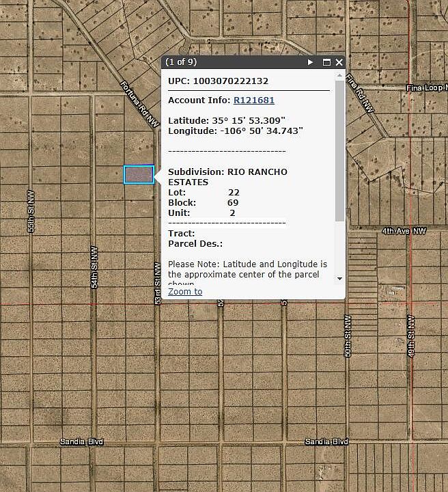Click the 53rd St NW map label

tap(157, 284)
